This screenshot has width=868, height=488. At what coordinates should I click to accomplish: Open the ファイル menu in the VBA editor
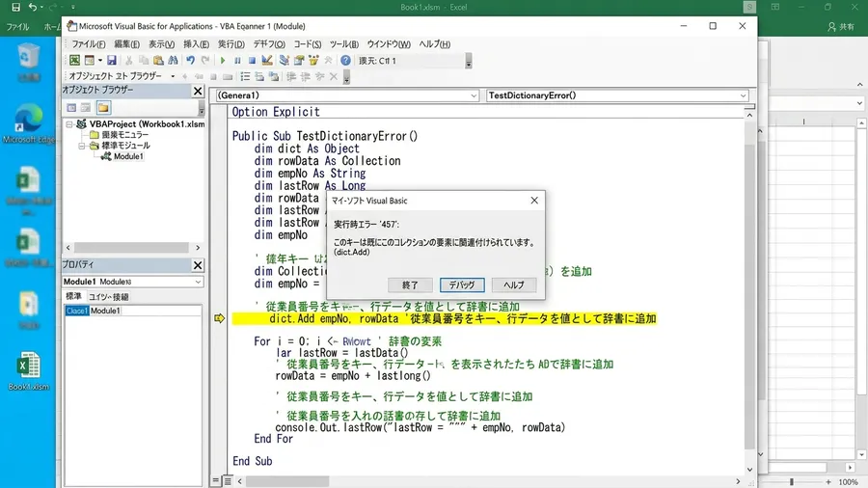point(88,44)
